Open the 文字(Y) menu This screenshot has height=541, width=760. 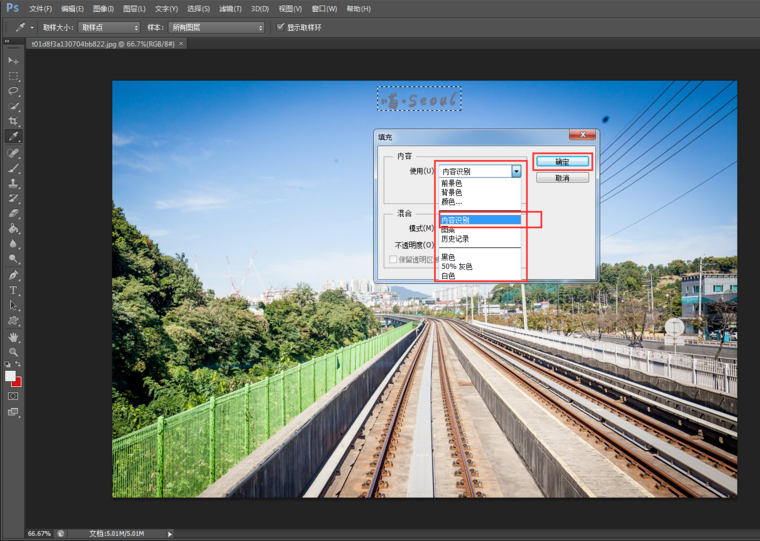tap(166, 9)
